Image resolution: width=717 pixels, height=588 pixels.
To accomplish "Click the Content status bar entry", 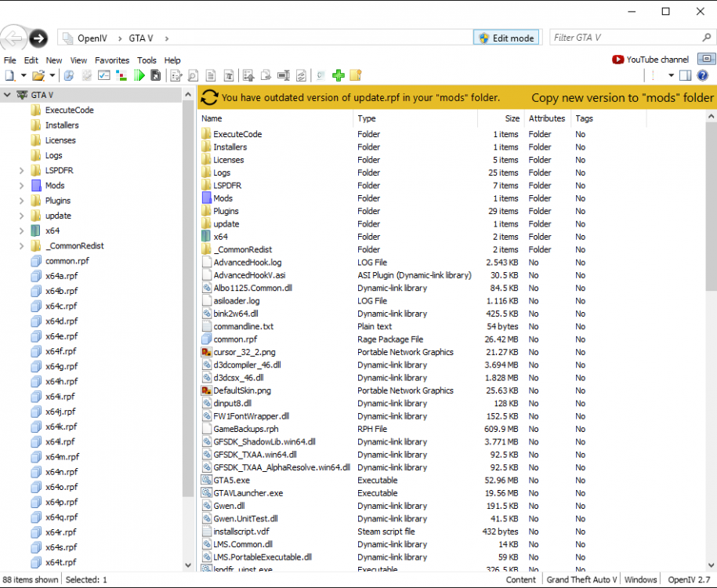I will click(520, 579).
